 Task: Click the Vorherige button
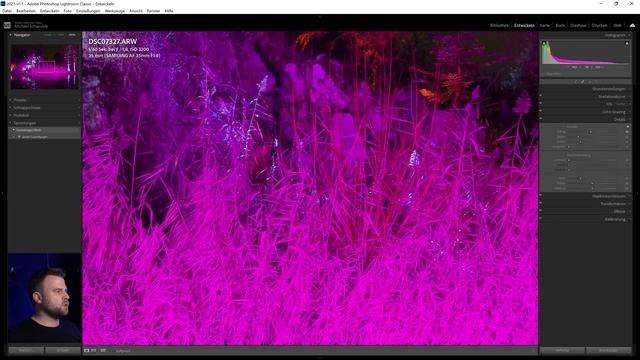point(562,350)
